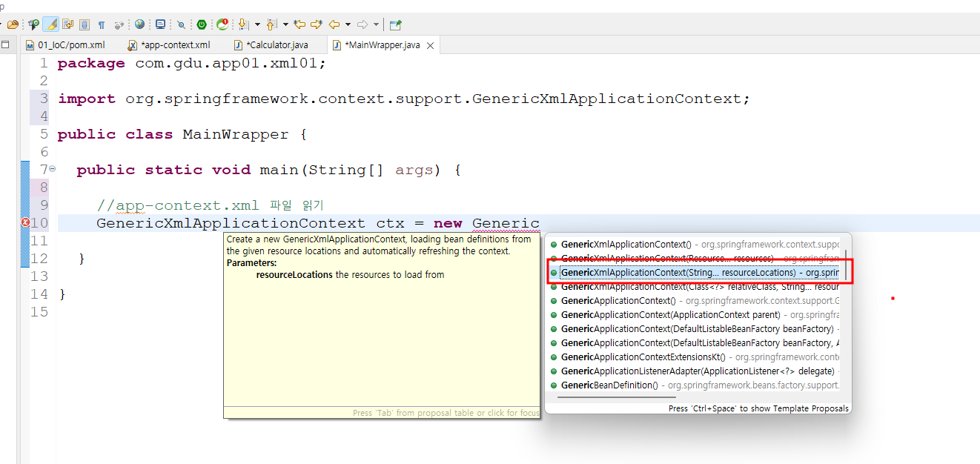Click 'MainWrapper' class name on line 5
The height and width of the screenshot is (464, 980).
236,134
